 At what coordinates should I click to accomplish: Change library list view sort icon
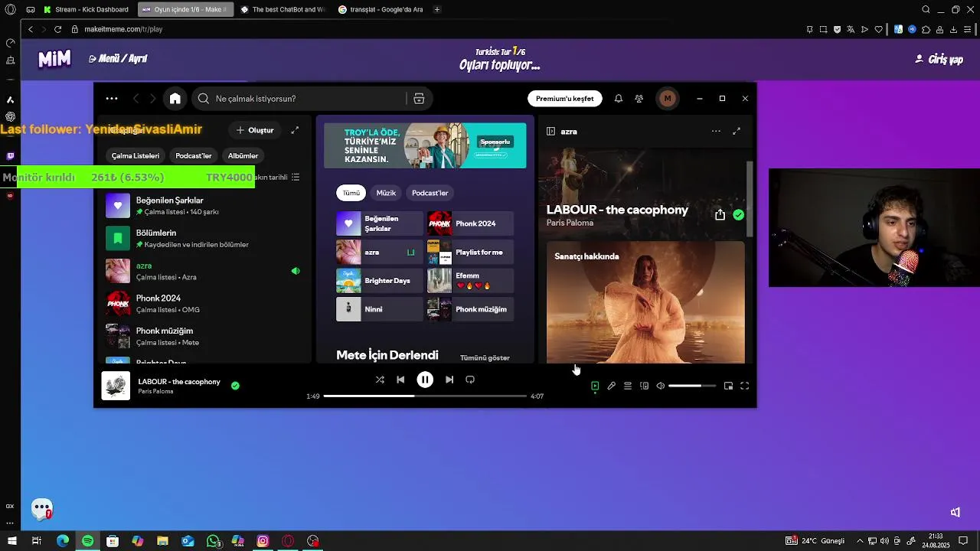tap(296, 177)
